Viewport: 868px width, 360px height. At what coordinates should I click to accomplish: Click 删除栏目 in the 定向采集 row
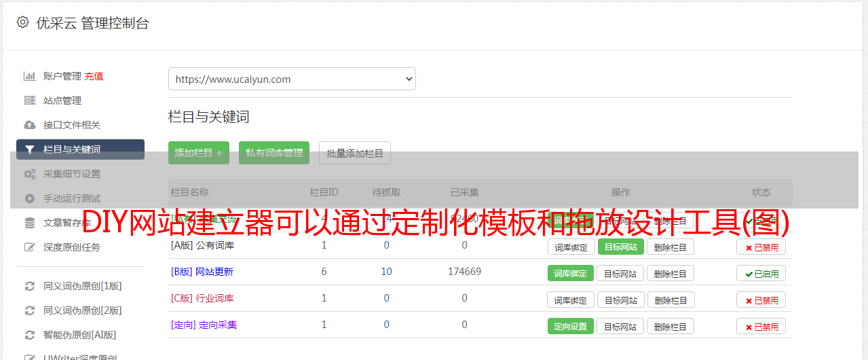click(671, 326)
